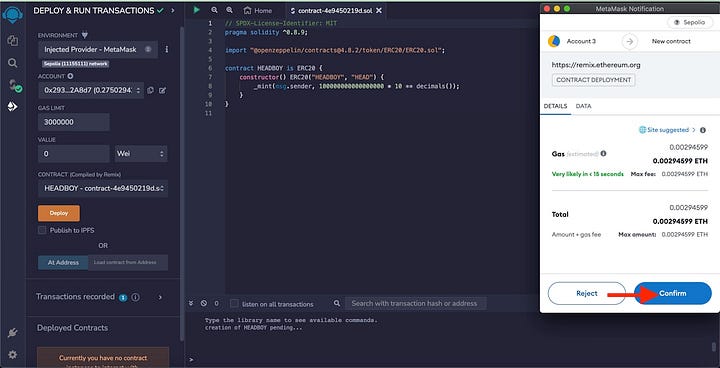The image size is (720, 368).
Task: Close the contract-4e9450219d.sol tab
Action: tap(379, 10)
